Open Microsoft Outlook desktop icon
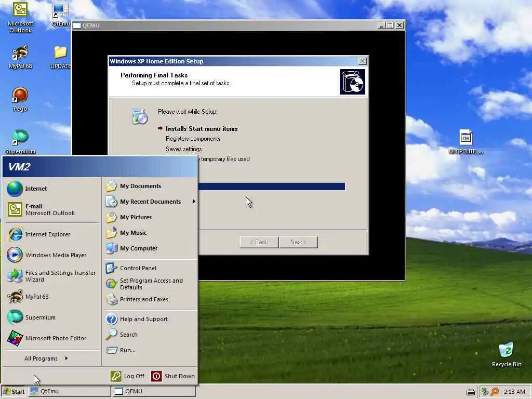The width and height of the screenshot is (532, 399). click(20, 17)
